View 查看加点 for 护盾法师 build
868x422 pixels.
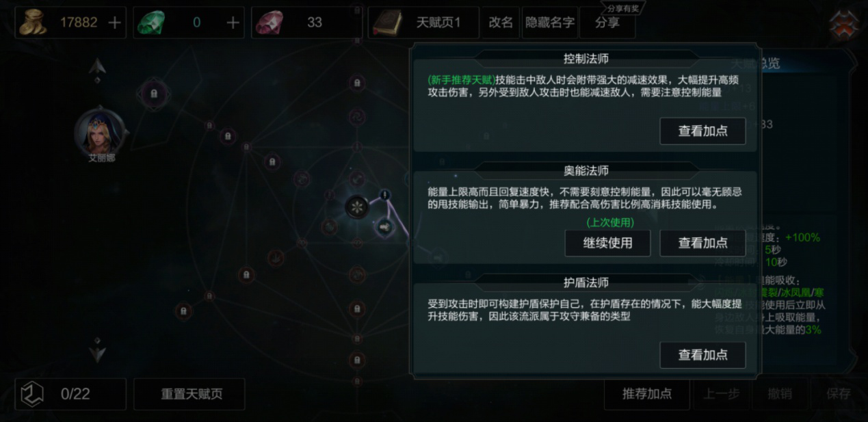(x=702, y=355)
